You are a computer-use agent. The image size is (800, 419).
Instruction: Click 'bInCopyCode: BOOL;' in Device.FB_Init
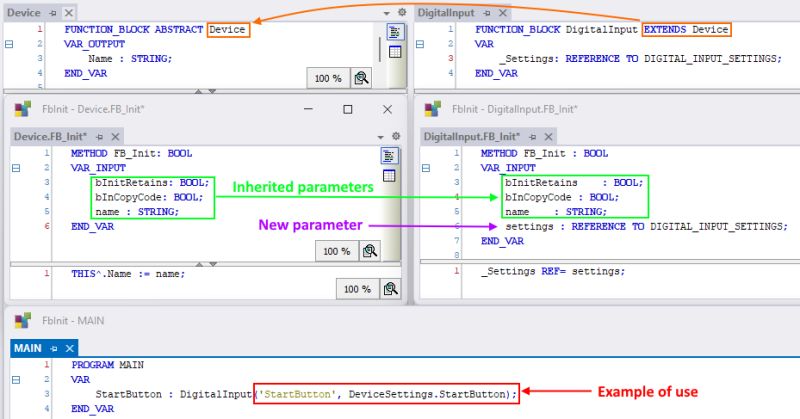pos(149,197)
